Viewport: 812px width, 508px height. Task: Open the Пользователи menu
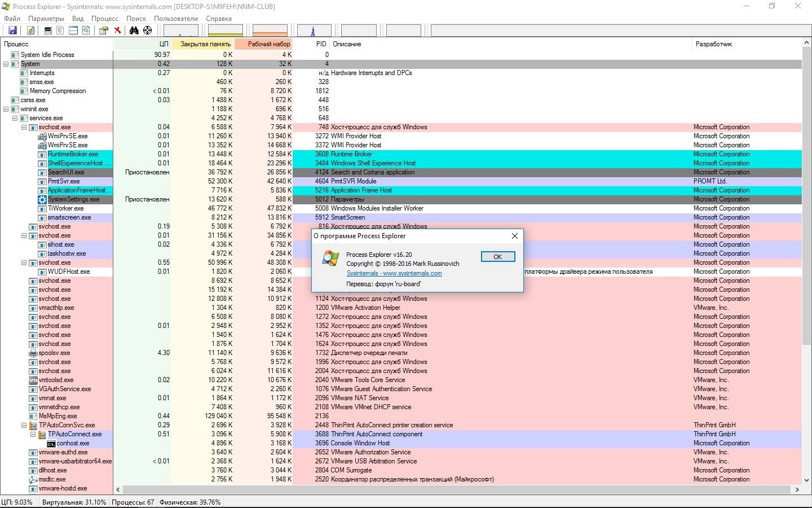[176, 18]
